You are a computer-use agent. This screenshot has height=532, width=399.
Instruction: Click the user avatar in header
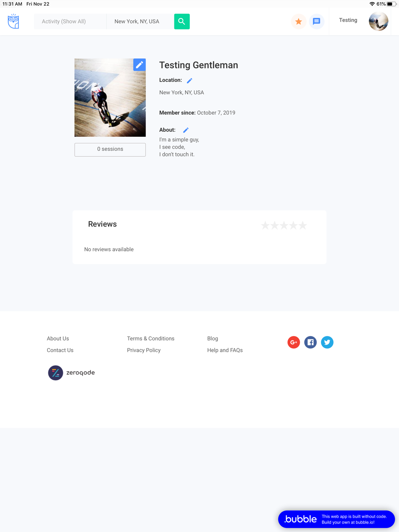click(379, 22)
